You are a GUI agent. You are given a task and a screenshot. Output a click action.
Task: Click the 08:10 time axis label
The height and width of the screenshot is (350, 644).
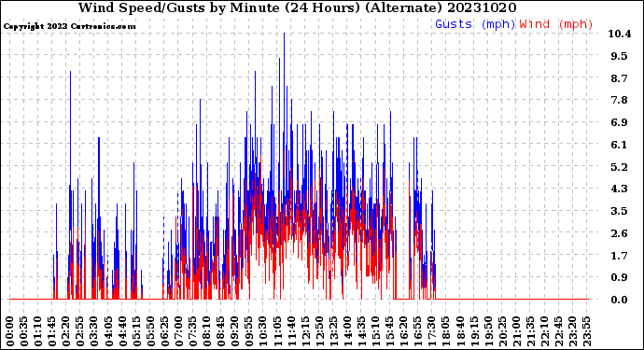pyautogui.click(x=206, y=330)
